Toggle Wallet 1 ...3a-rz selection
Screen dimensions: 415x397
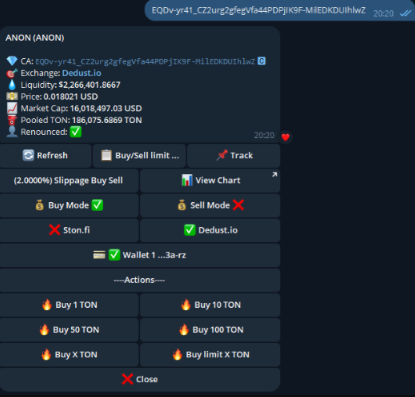(140, 255)
